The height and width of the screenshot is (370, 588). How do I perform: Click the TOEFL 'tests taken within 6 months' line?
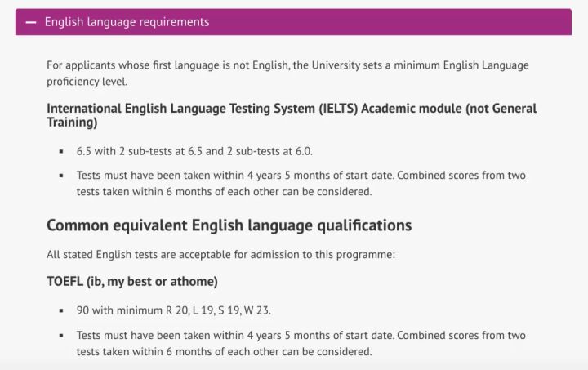click(x=224, y=352)
